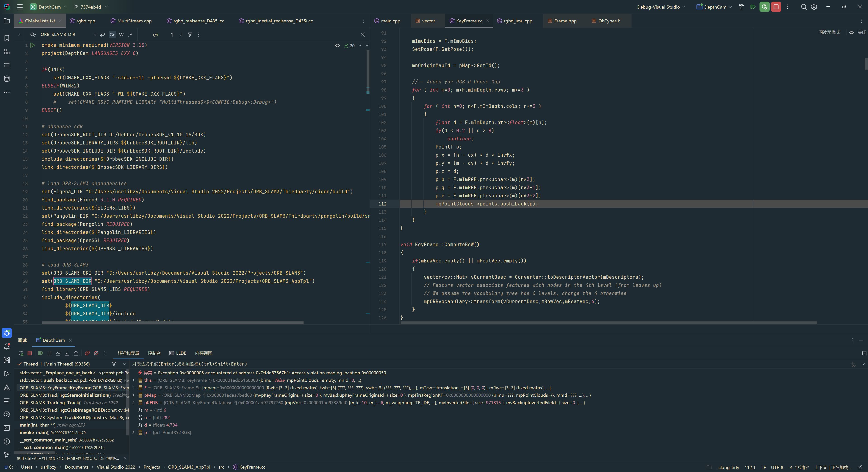Click the Step Into debug icon
The width and height of the screenshot is (868, 472).
point(67,353)
